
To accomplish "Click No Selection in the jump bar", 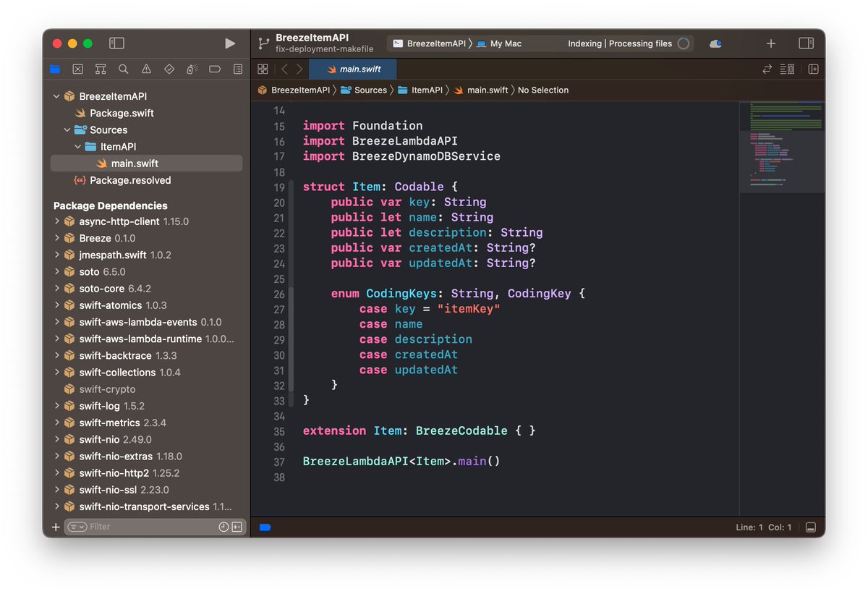I will click(543, 90).
